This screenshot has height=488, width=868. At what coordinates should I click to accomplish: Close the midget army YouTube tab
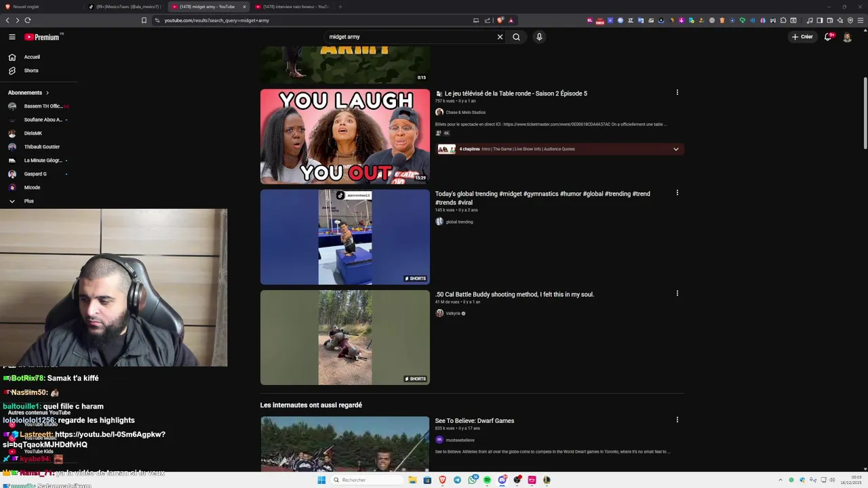[244, 7]
